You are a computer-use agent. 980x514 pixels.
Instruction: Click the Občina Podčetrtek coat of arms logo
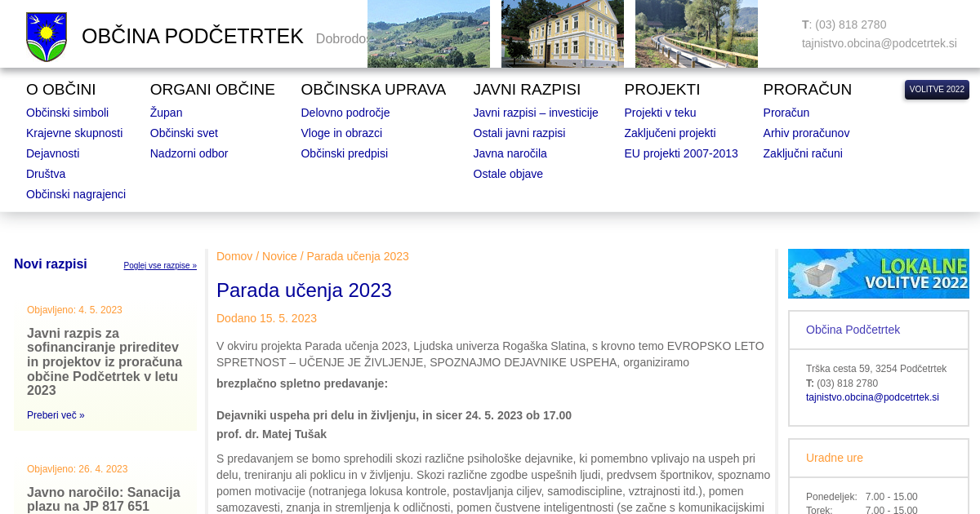point(47,37)
